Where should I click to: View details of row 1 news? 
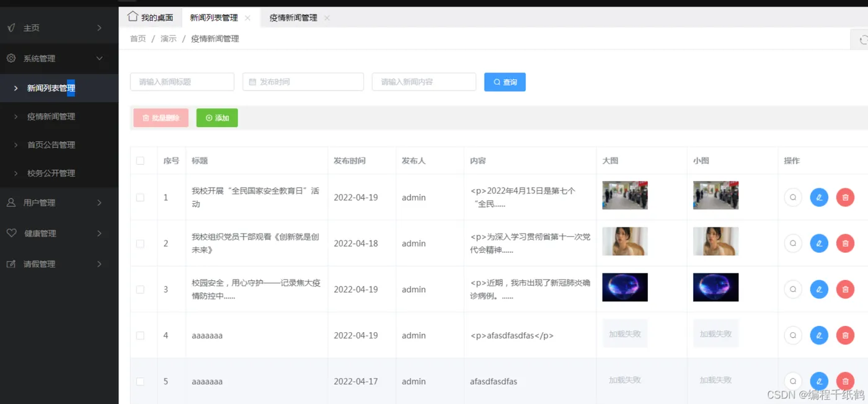pos(793,198)
